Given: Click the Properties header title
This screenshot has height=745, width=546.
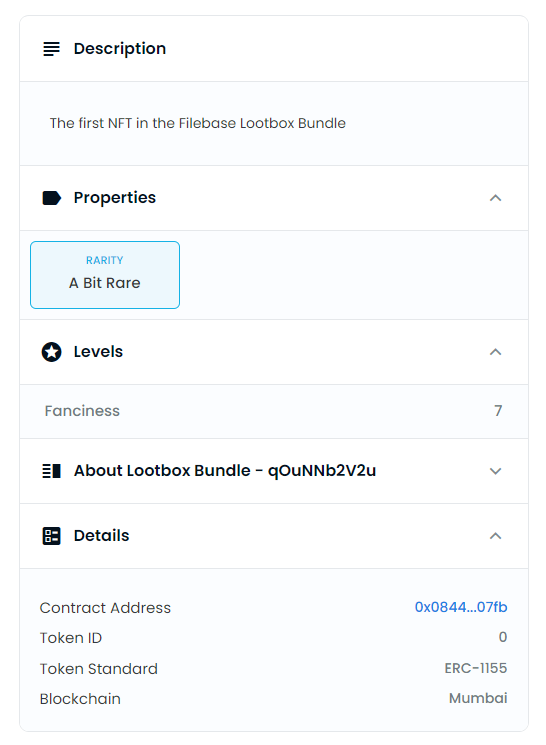Looking at the screenshot, I should (115, 198).
